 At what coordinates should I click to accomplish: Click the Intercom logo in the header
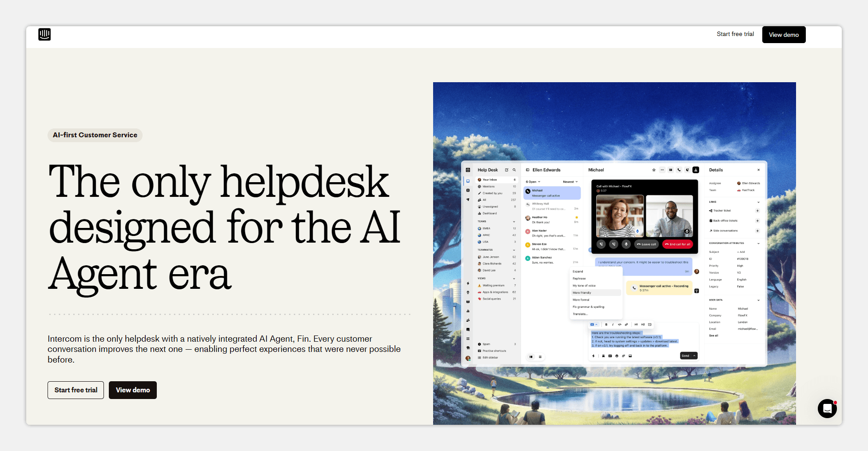tap(44, 34)
